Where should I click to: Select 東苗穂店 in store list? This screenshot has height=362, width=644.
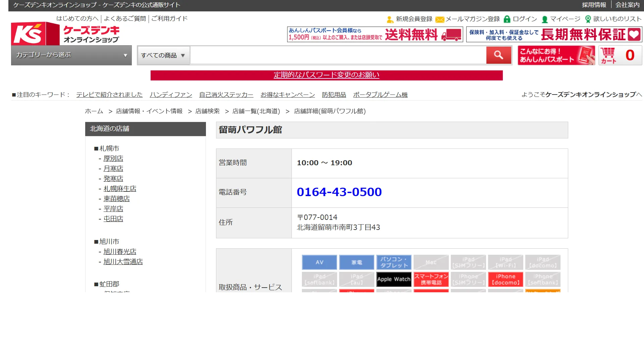tap(116, 199)
